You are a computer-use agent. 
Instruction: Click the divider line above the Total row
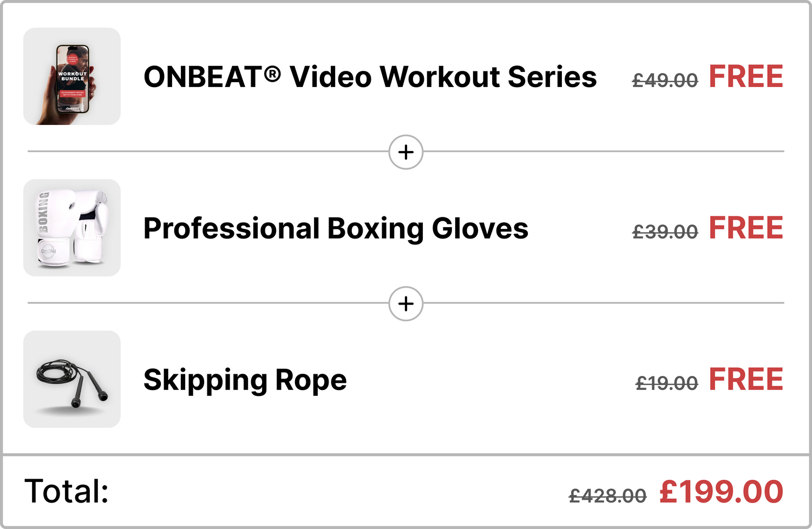coord(406,455)
